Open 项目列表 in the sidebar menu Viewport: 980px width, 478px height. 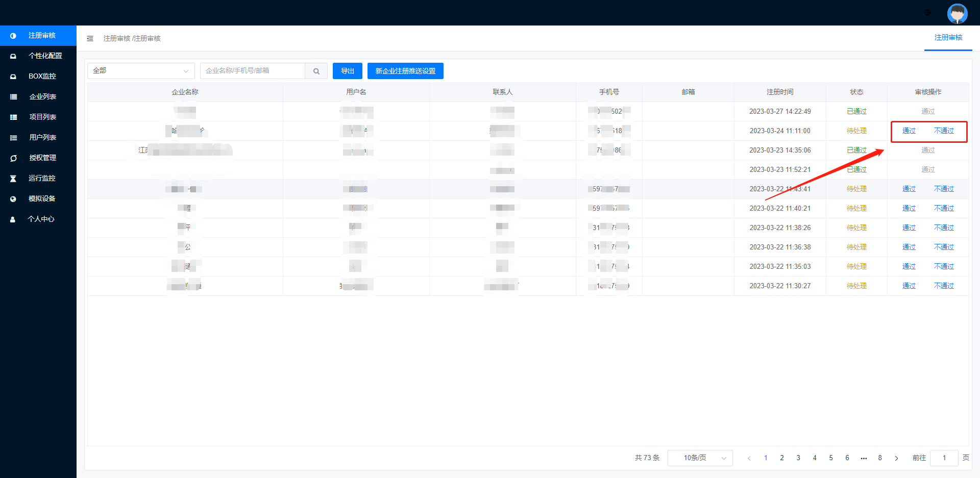[x=42, y=117]
